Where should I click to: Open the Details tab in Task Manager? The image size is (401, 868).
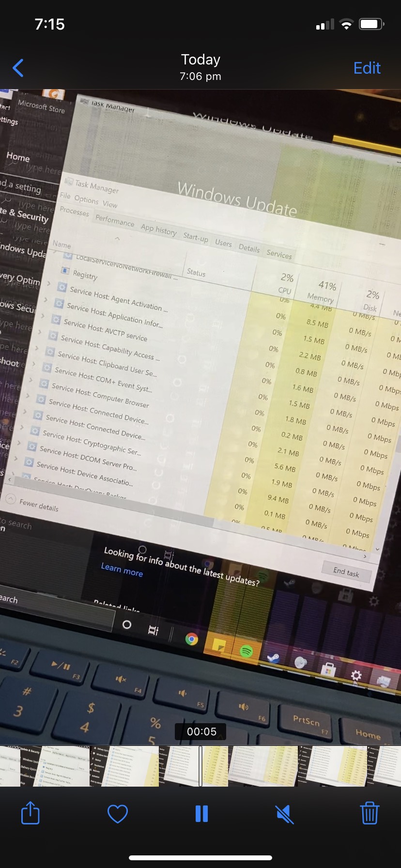(x=249, y=248)
